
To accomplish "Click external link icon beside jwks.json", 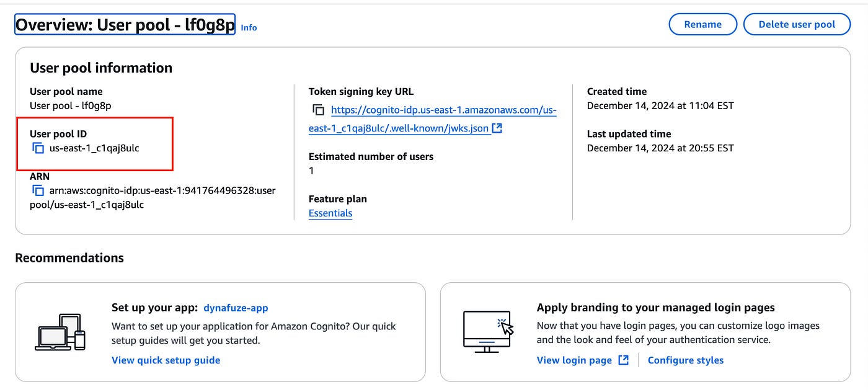I will pos(497,129).
